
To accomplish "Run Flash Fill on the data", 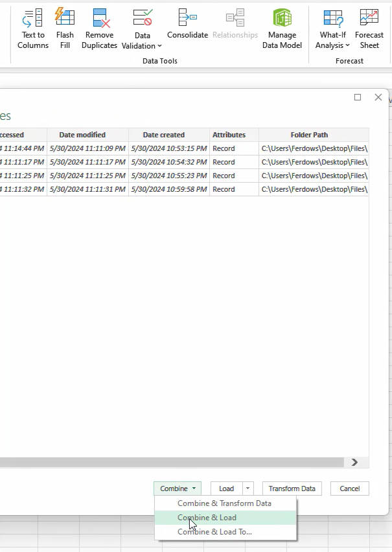I will [x=65, y=29].
